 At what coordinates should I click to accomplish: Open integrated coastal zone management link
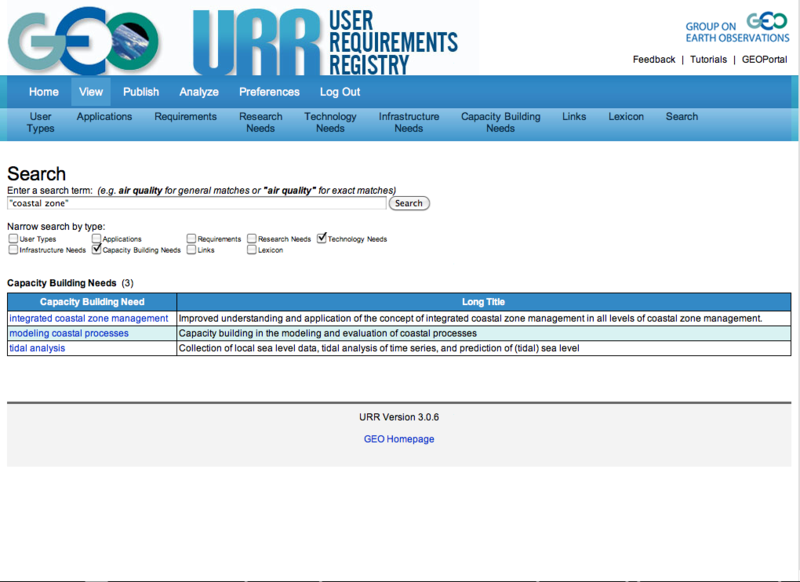[x=89, y=318]
